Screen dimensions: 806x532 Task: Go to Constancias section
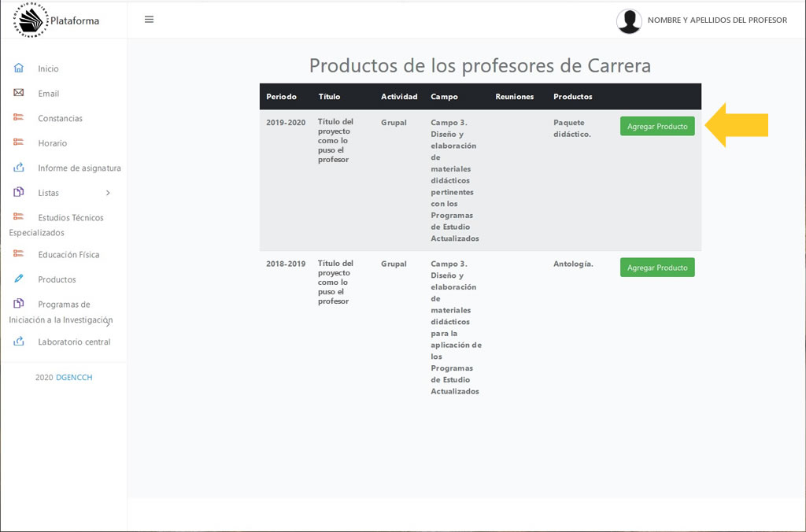pos(60,118)
